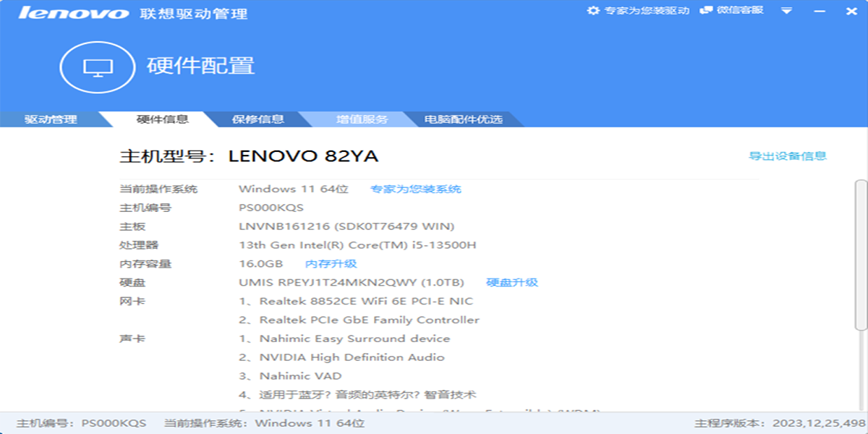Click the 16.0GB memory capacity value

tap(260, 264)
